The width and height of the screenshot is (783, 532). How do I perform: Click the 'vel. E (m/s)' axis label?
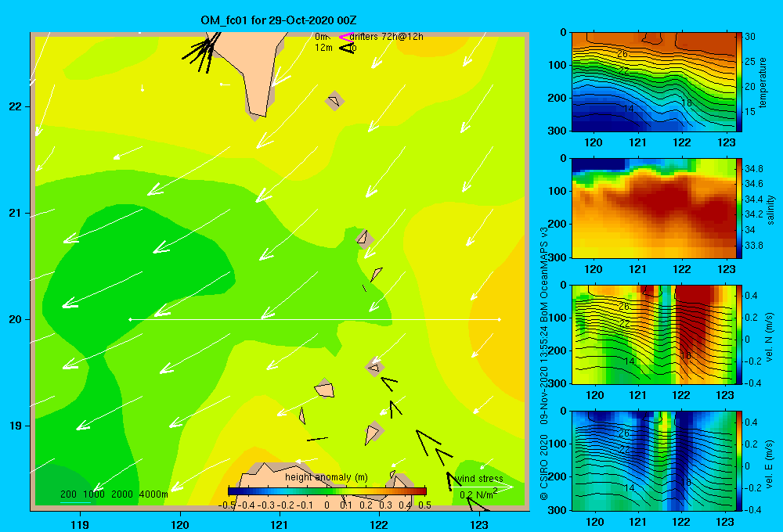click(770, 464)
